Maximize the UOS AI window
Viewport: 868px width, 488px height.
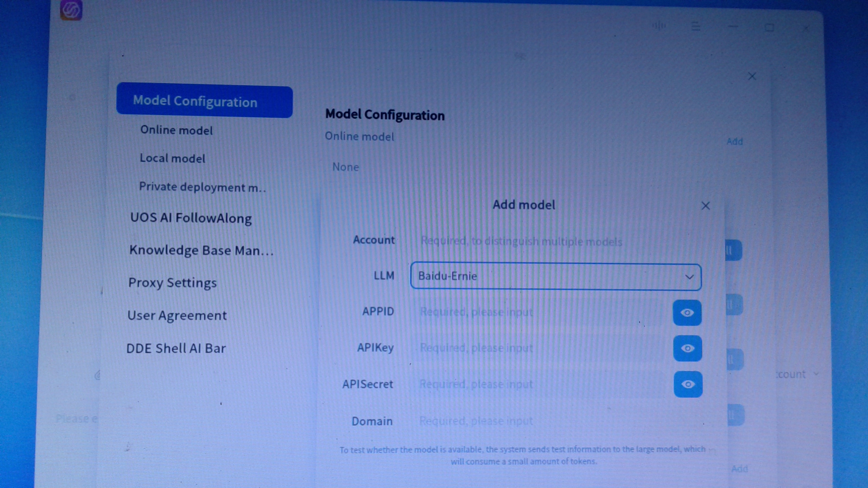click(x=769, y=27)
